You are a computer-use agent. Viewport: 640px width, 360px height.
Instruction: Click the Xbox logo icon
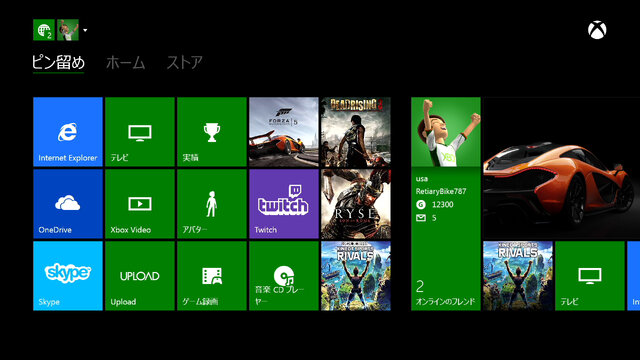tap(597, 30)
